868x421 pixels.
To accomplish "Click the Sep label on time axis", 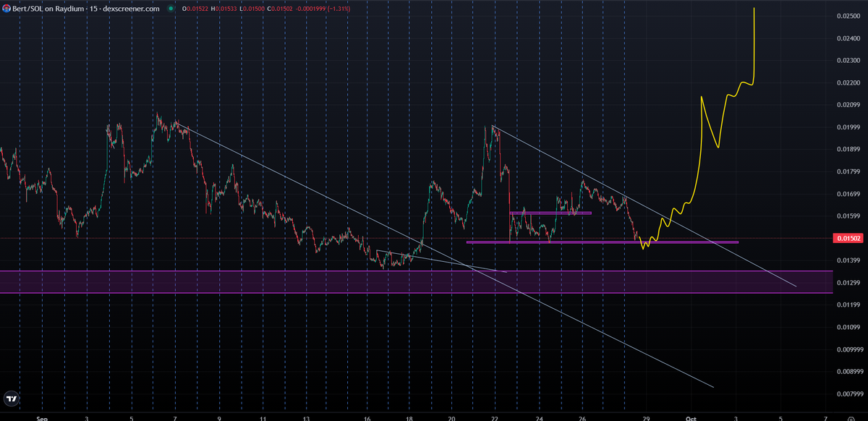I will pos(42,418).
